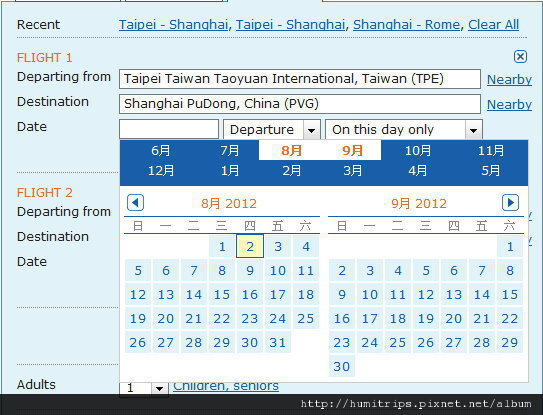The width and height of the screenshot is (543, 415).
Task: Choose September 30, 2012
Action: click(342, 367)
